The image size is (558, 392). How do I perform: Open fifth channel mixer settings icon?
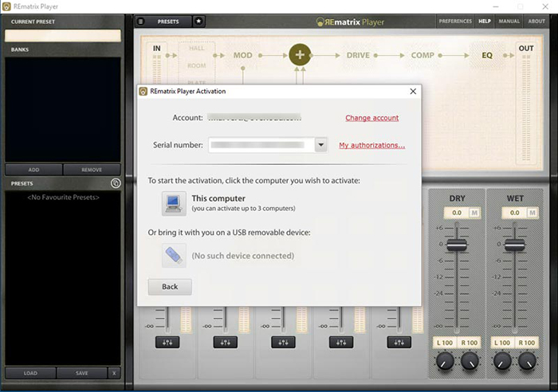tap(399, 342)
